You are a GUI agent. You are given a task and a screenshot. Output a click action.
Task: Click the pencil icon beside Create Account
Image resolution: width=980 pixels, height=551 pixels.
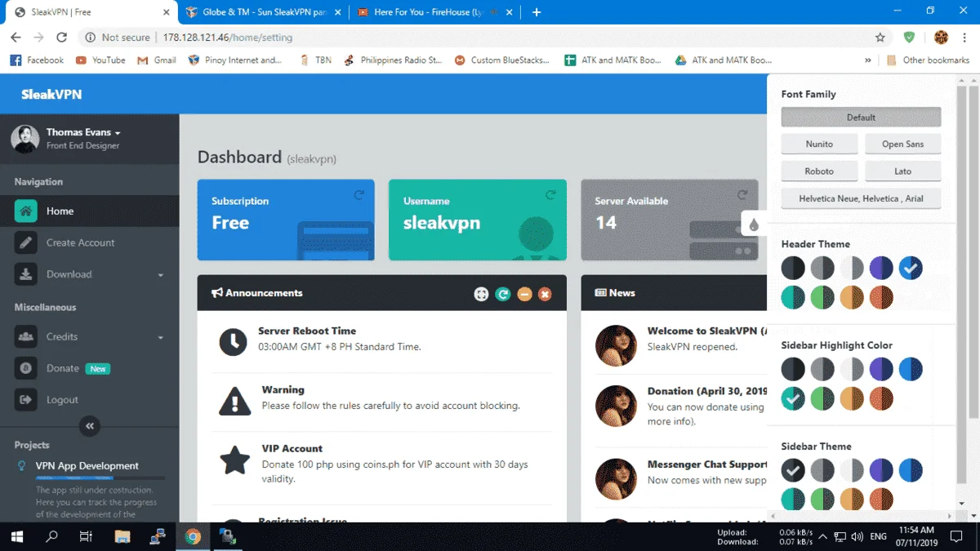click(x=26, y=242)
